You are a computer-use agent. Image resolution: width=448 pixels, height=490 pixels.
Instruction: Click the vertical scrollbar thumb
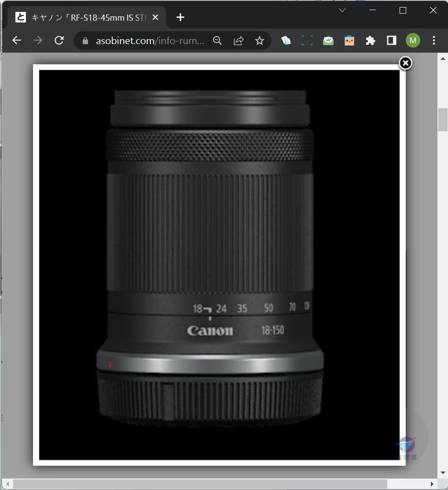click(x=443, y=120)
